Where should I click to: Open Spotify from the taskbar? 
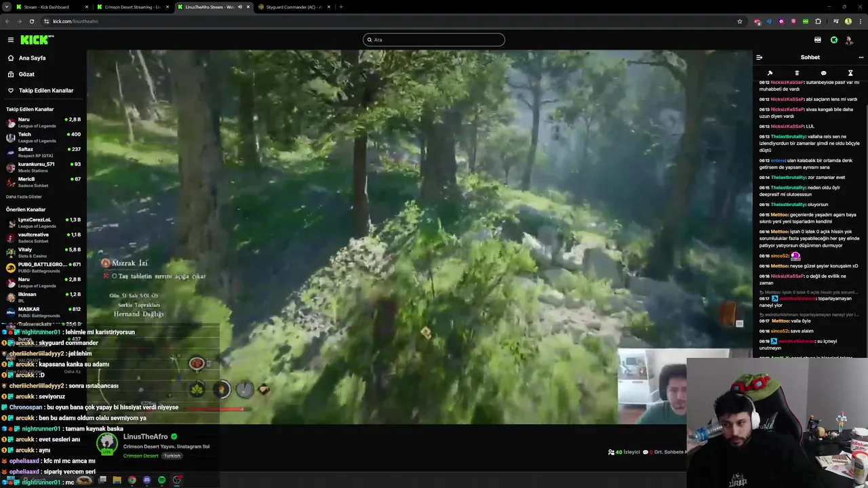(x=161, y=480)
